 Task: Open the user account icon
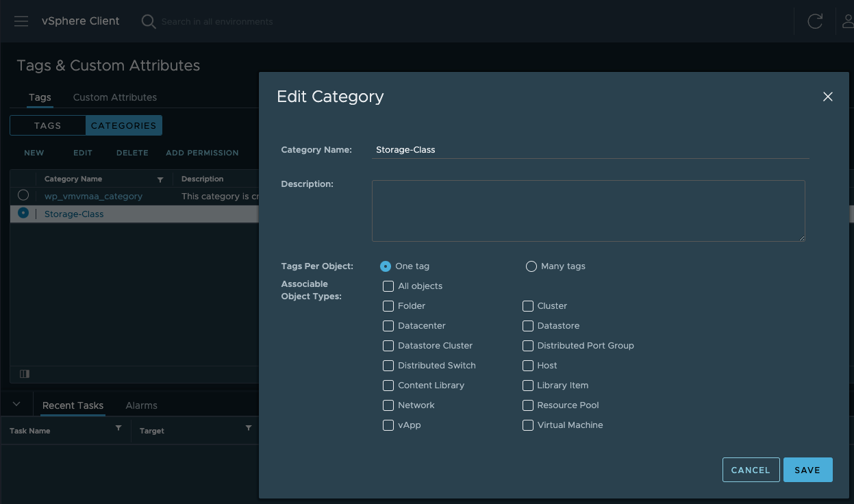[x=848, y=21]
